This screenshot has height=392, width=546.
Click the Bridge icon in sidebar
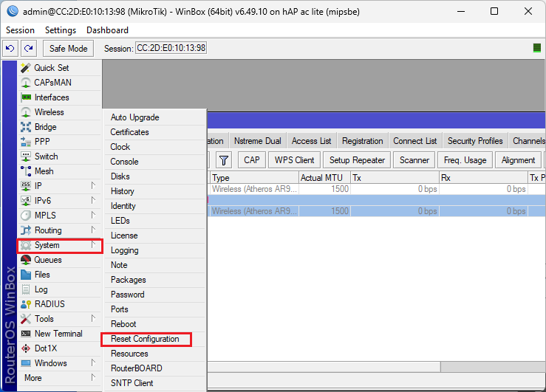click(x=26, y=127)
